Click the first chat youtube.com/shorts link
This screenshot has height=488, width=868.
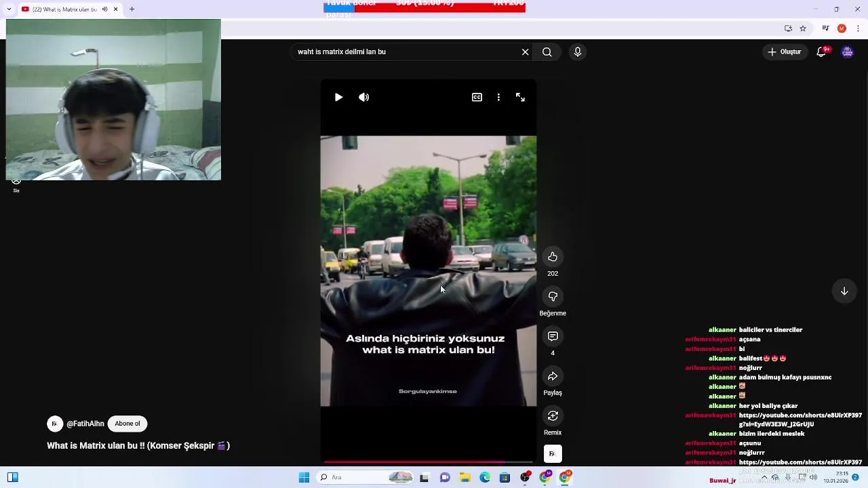800,420
